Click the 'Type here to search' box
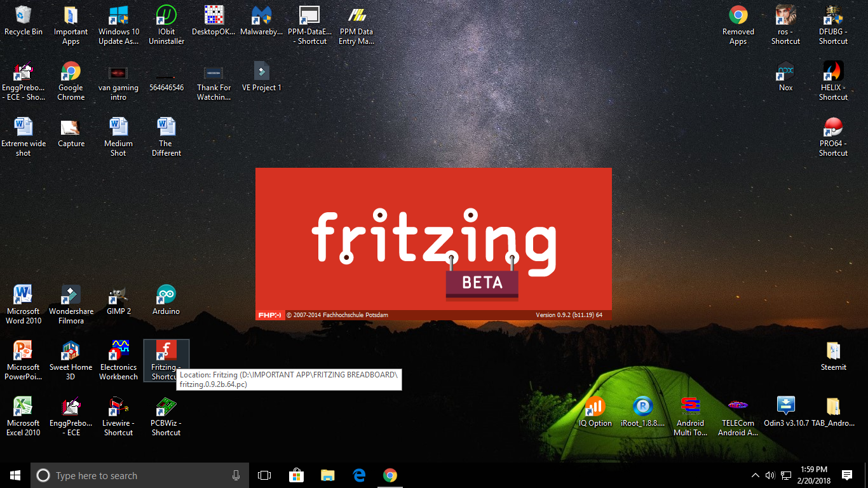868x488 pixels. click(140, 475)
